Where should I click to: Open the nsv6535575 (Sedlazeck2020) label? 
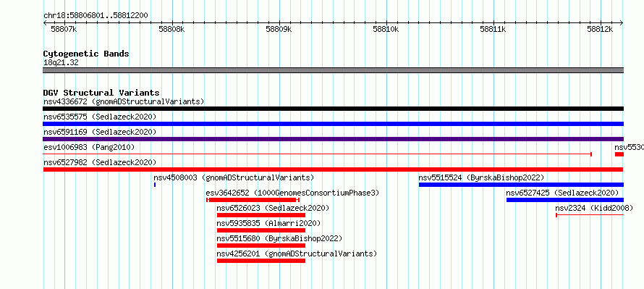100,117
